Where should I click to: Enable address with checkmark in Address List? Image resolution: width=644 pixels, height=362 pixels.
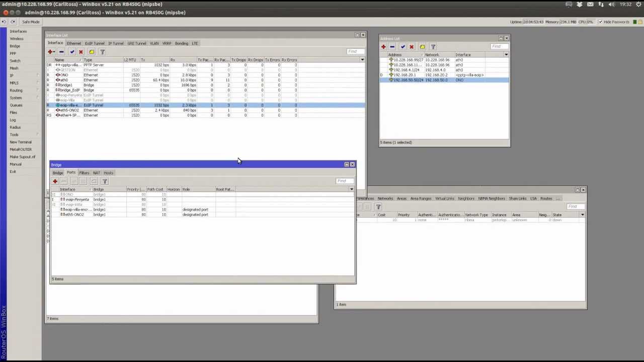coord(403,47)
